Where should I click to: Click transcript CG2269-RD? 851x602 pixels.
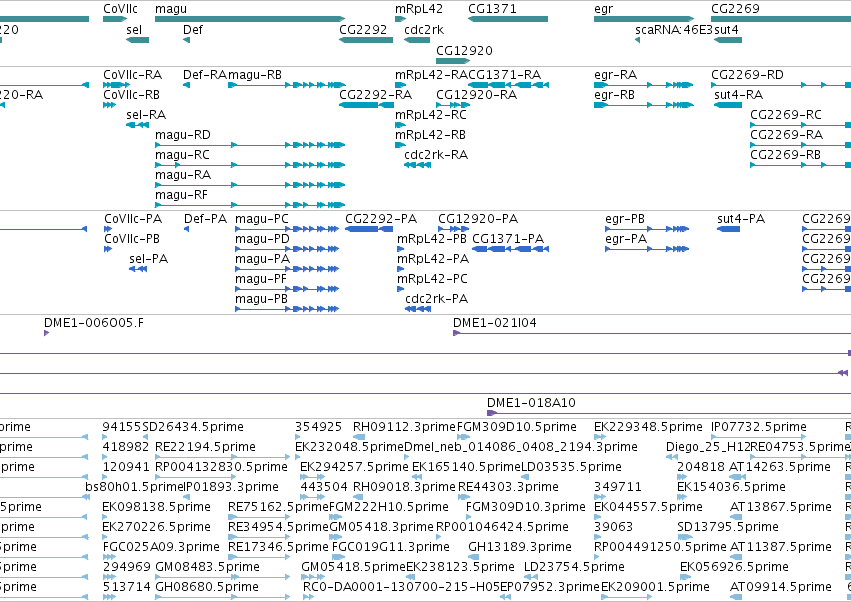[x=747, y=74]
